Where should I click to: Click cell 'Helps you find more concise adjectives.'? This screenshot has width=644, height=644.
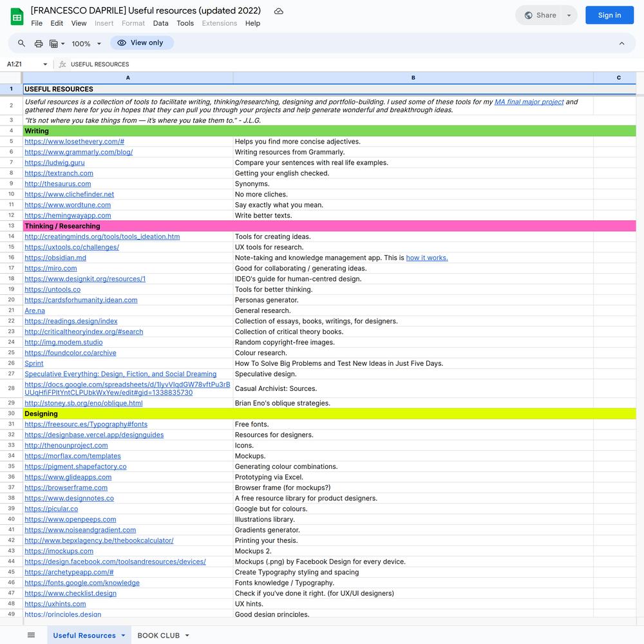(x=413, y=142)
